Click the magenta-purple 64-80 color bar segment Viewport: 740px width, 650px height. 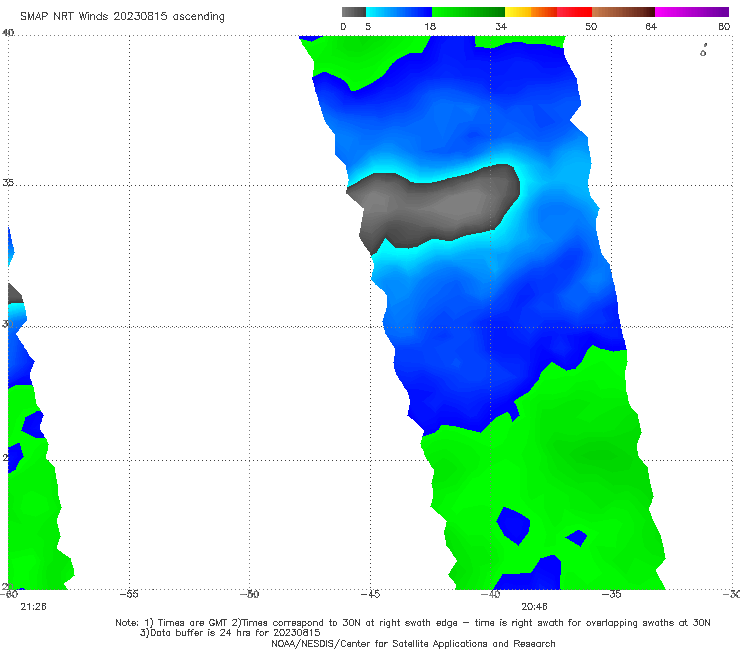(x=692, y=12)
